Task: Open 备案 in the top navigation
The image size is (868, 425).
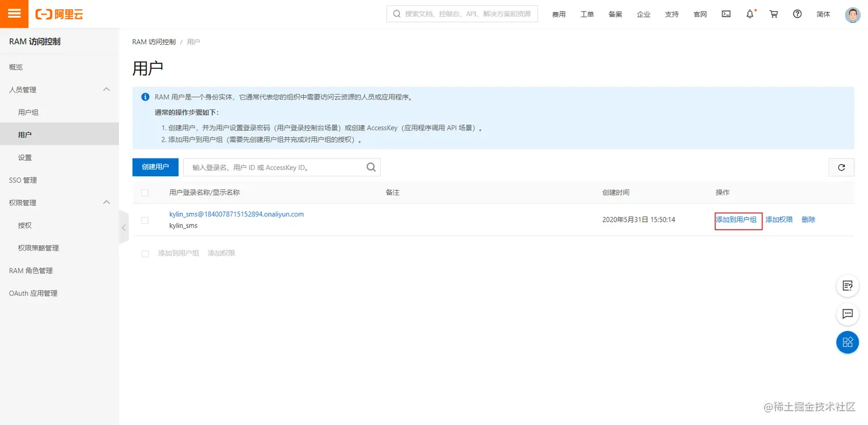Action: (615, 14)
